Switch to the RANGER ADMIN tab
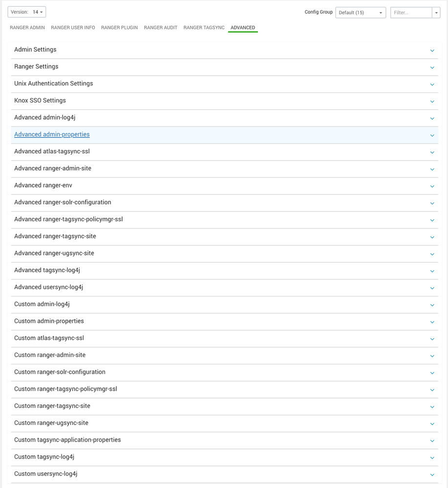Screen dimensions: 448x488 (x=27, y=28)
